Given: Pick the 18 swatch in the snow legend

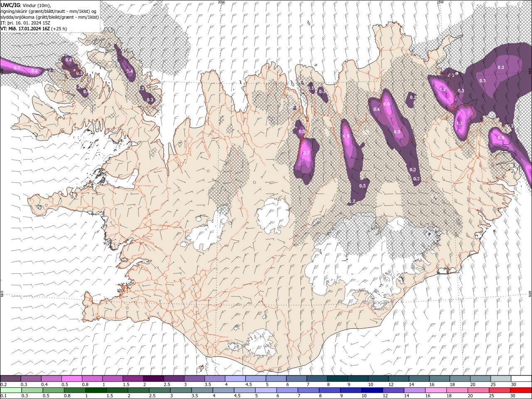Looking at the screenshot, I should click(x=459, y=379).
